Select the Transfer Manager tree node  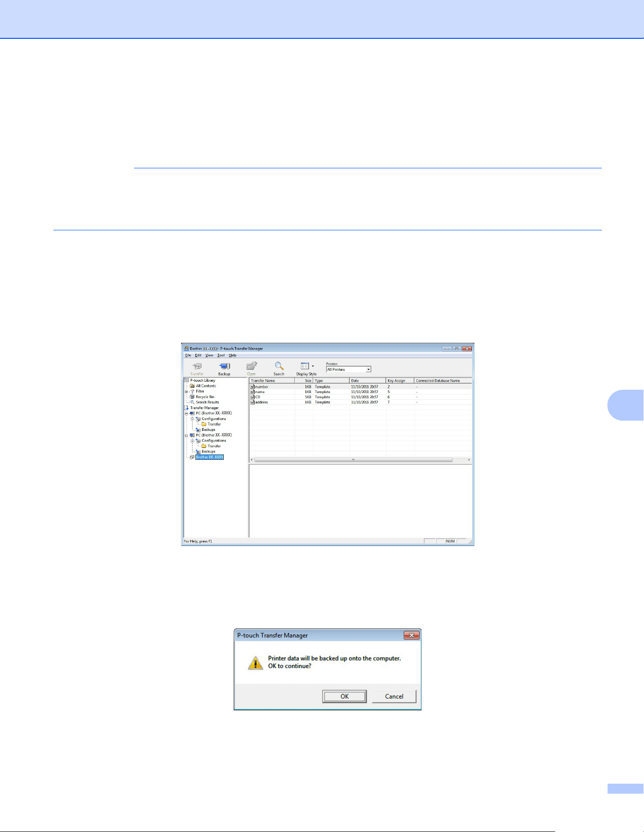coord(204,408)
